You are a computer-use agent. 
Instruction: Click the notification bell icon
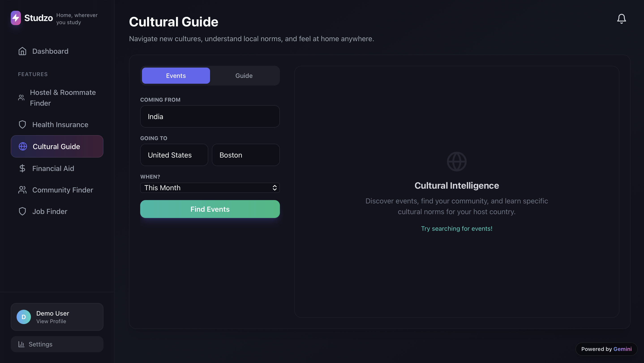621,19
